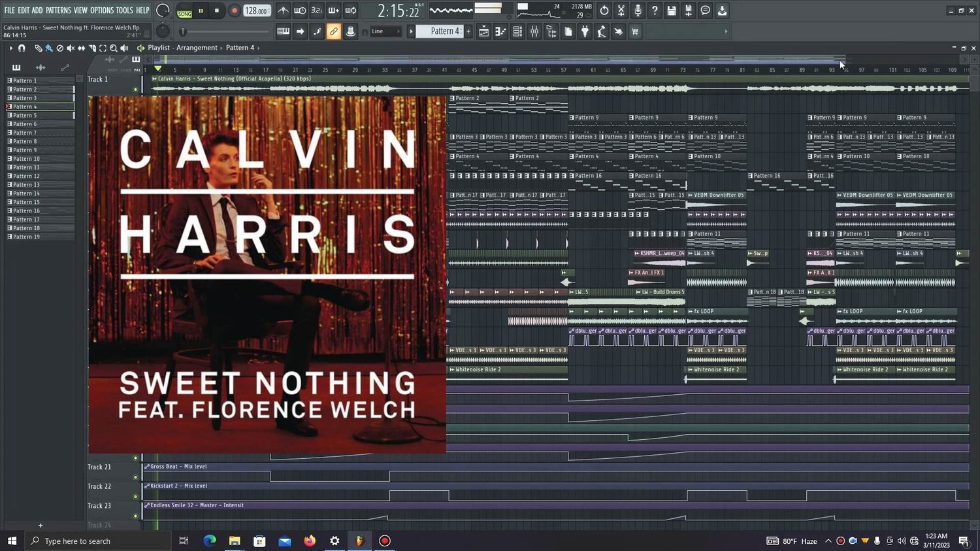Viewport: 980px width, 551px height.
Task: Show automation clips filter in picker panel
Action: [x=65, y=67]
